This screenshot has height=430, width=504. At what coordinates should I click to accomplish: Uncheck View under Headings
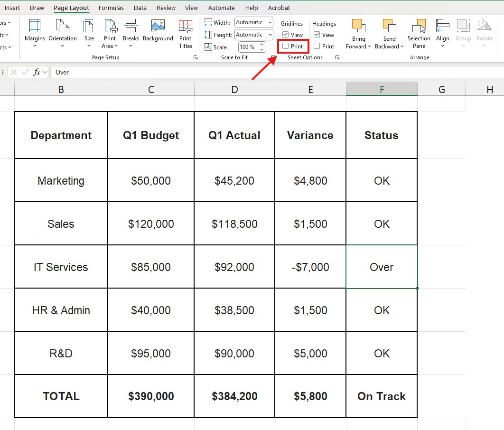[316, 35]
